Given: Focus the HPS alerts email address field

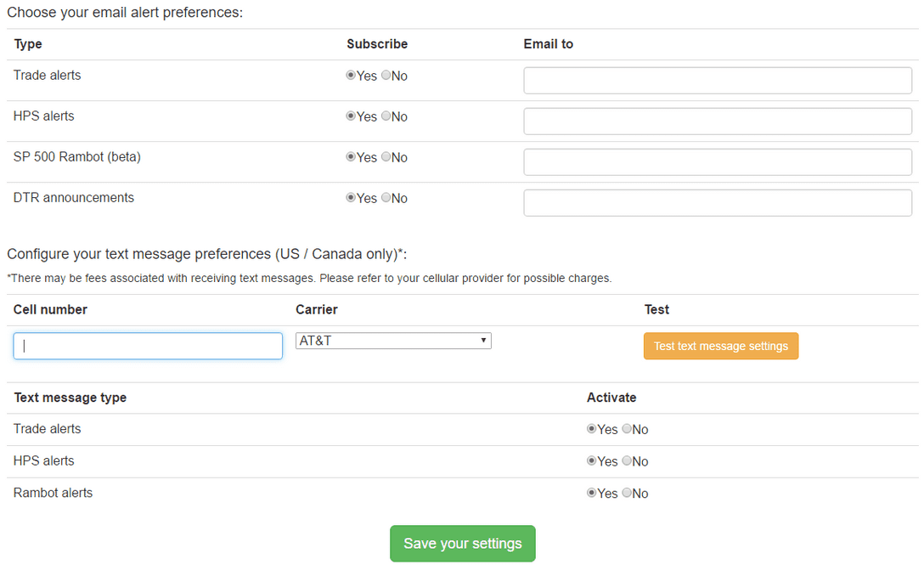Looking at the screenshot, I should [x=718, y=121].
